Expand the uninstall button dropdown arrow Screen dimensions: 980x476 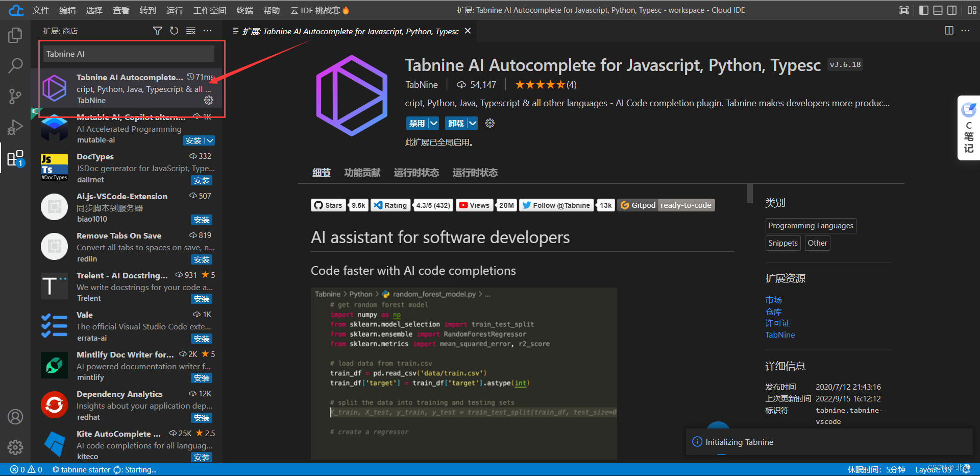[x=472, y=123]
